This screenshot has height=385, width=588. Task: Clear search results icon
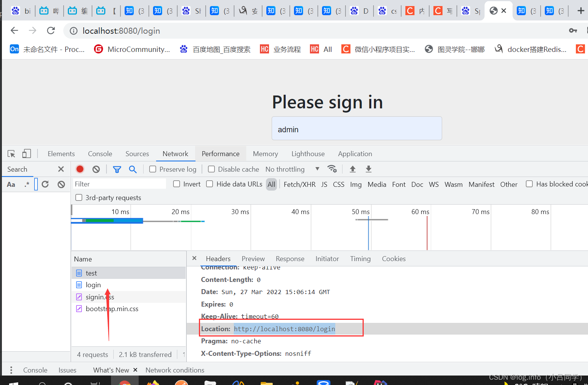(x=61, y=184)
